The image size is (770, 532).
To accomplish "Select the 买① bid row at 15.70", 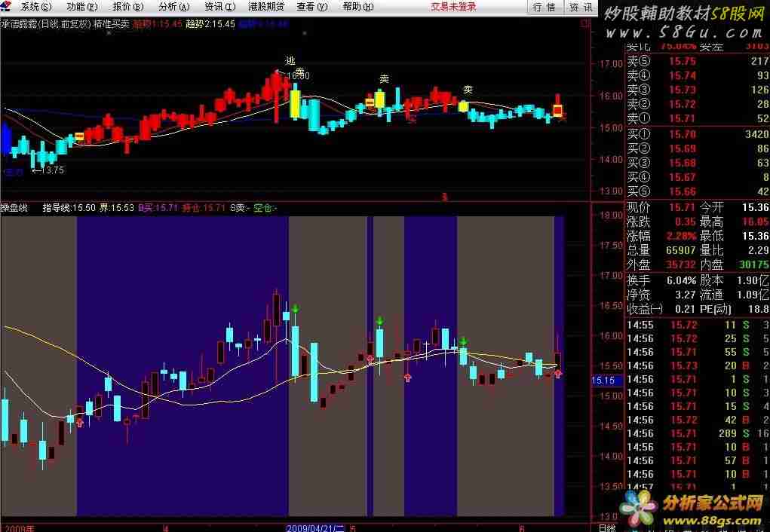I will 698,134.
